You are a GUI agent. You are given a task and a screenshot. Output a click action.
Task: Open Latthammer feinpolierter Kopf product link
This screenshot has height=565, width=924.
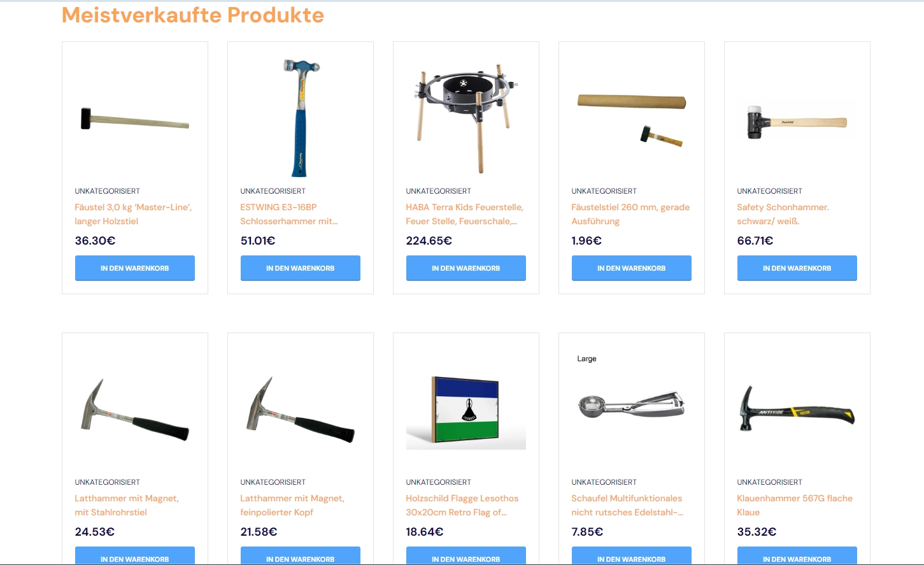tap(292, 505)
